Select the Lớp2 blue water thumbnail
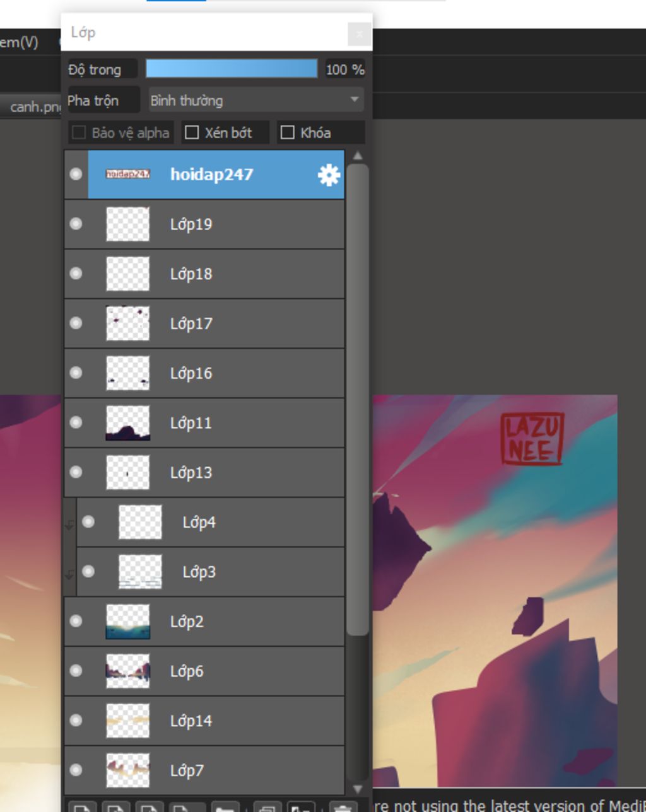Screen dimensions: 646x812 (x=128, y=621)
